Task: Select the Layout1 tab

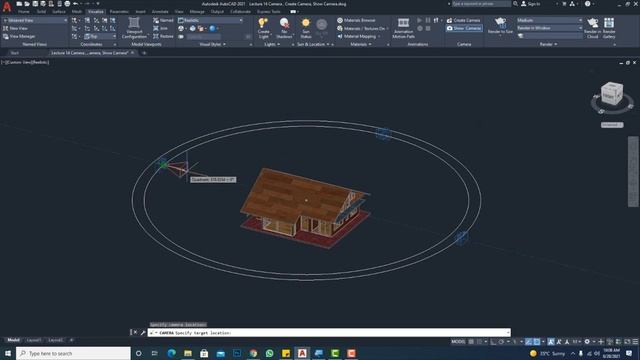Action: (x=33, y=340)
